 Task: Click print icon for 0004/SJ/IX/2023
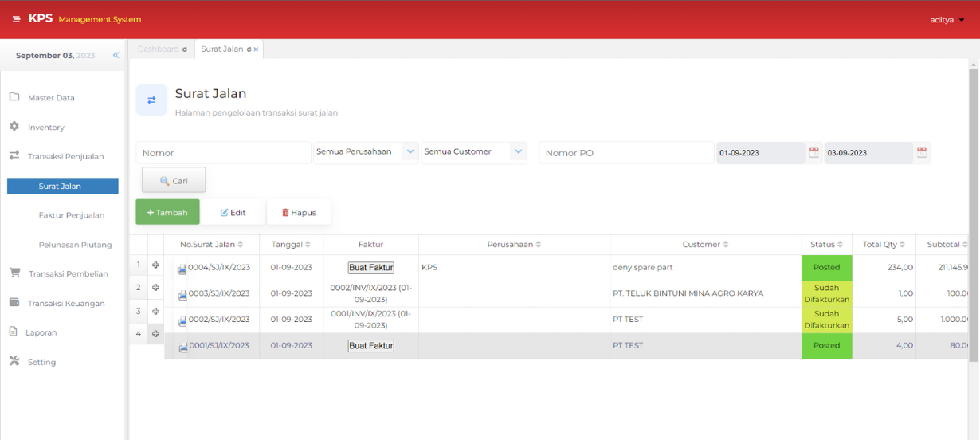tap(182, 269)
